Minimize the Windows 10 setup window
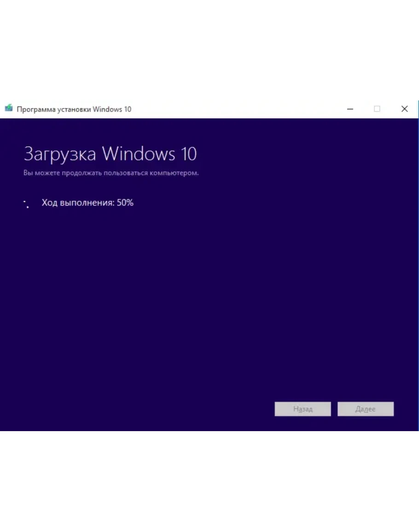This screenshot has width=419, height=532. (x=350, y=109)
